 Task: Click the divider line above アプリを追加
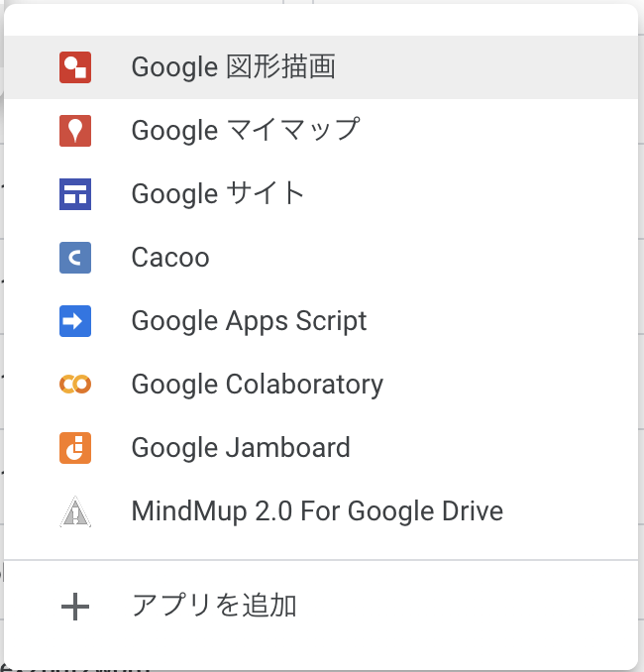pos(321,560)
